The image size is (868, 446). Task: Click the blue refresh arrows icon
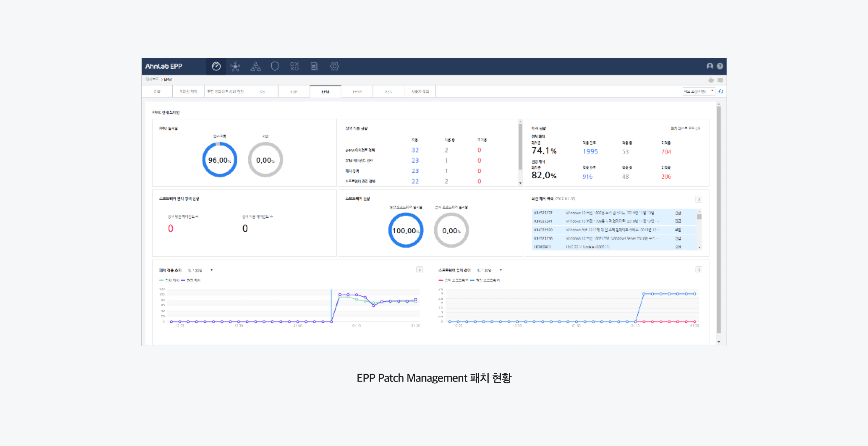(721, 91)
